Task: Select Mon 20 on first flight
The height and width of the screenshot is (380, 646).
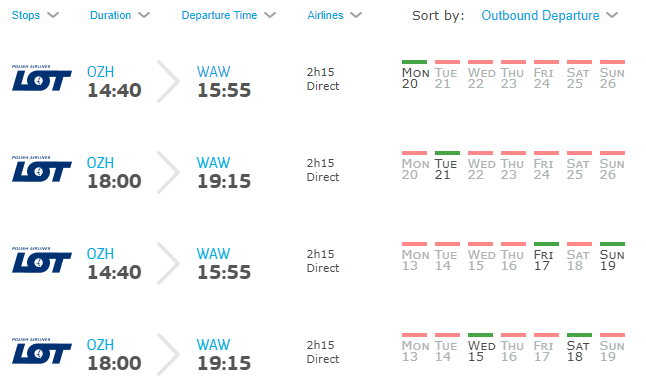Action: point(415,75)
